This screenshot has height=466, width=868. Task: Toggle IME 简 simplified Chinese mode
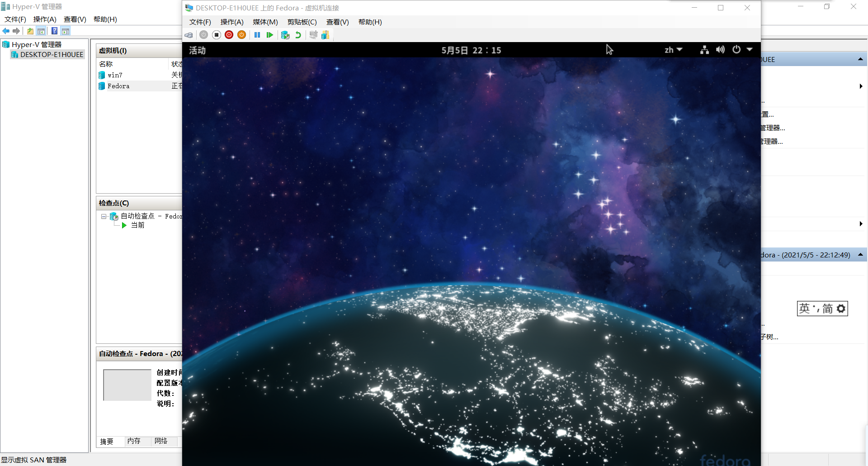coord(827,309)
